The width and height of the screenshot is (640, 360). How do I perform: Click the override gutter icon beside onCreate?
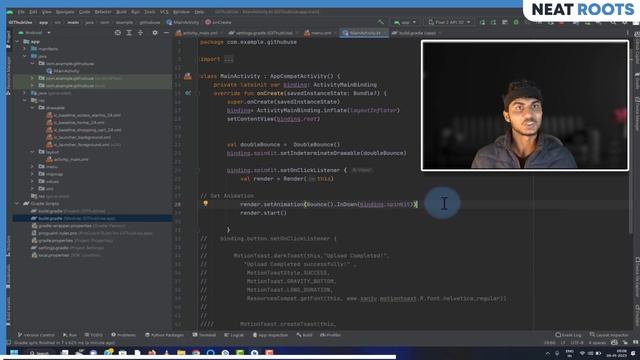[188, 93]
